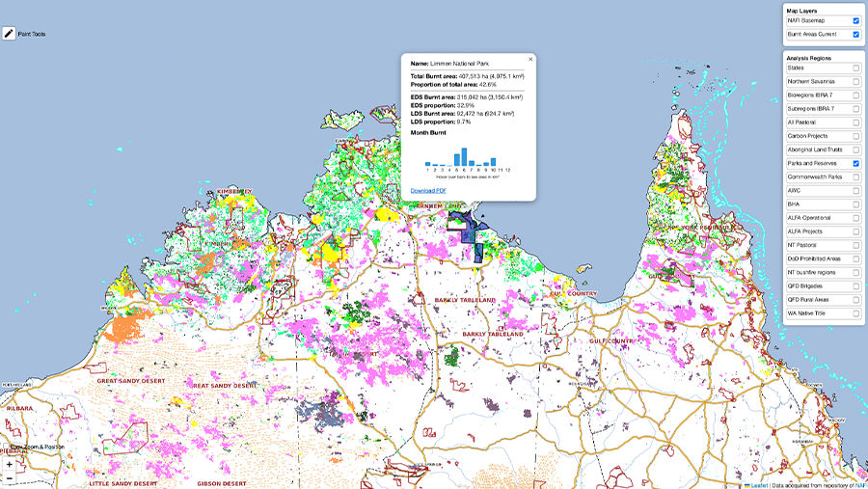This screenshot has width=868, height=489.
Task: Zoom in with the plus button
Action: click(10, 464)
